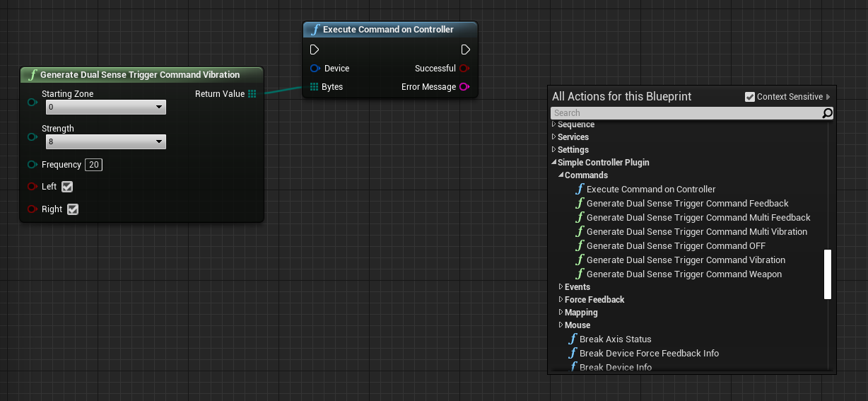Collapse the Simple Controller Plugin category
The height and width of the screenshot is (401, 868).
point(553,163)
